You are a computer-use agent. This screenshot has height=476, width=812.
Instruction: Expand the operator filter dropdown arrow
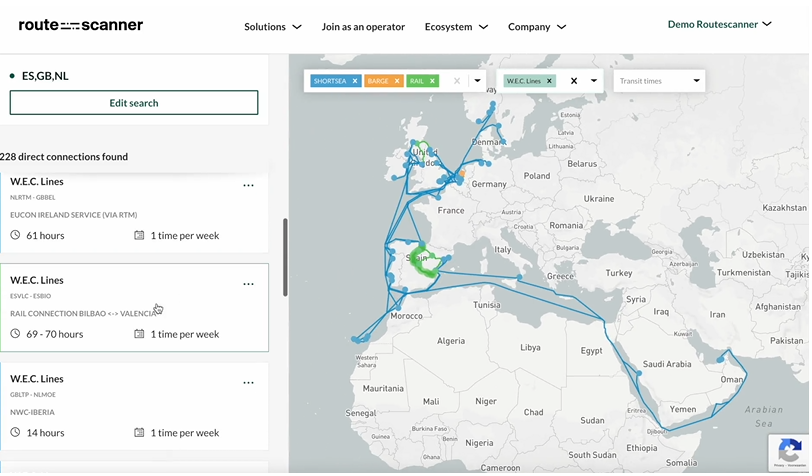tap(594, 81)
